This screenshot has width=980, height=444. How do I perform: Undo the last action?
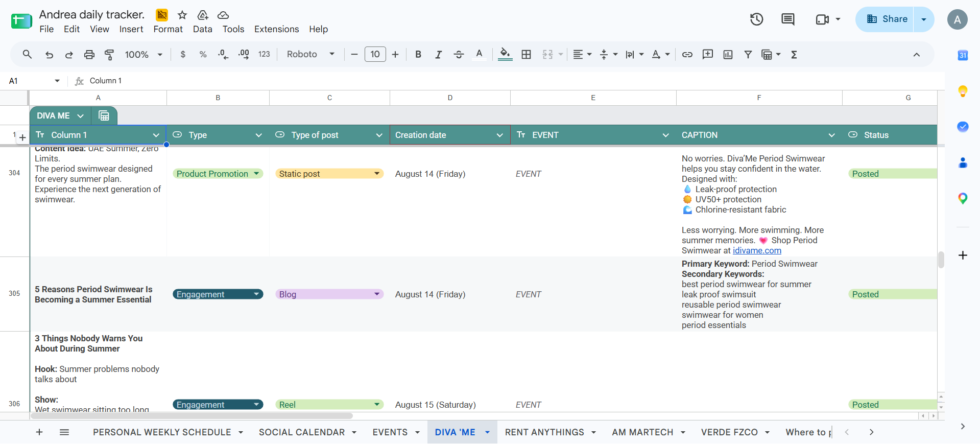point(49,55)
